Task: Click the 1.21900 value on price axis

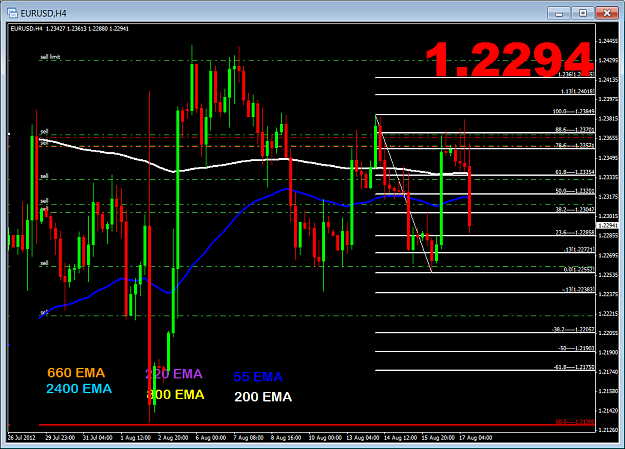Action: coord(608,353)
